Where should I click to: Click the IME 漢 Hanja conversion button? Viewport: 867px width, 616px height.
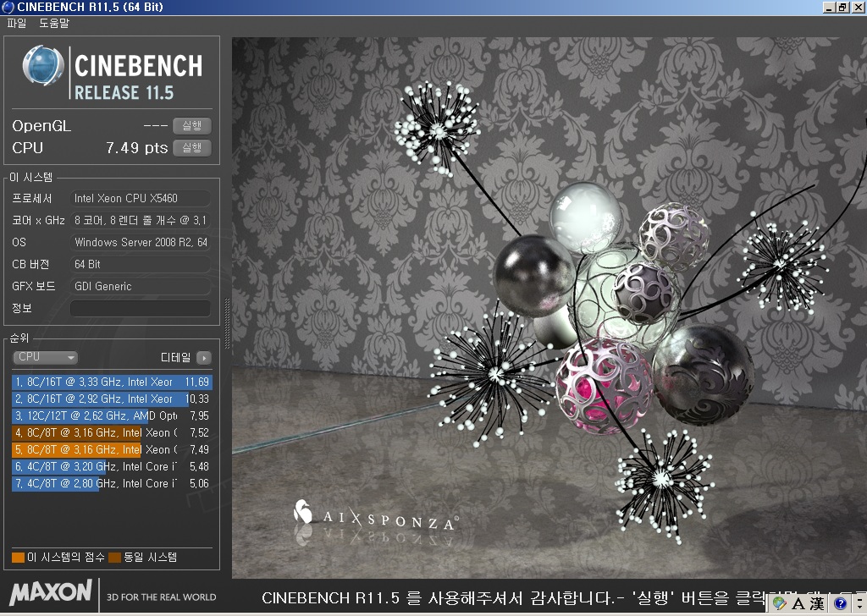817,603
